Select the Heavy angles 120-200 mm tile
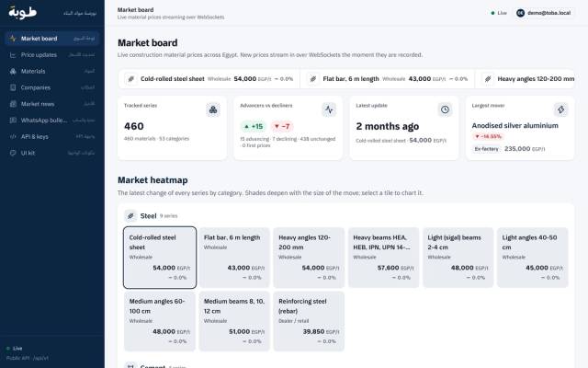This screenshot has height=368, width=588. click(309, 258)
